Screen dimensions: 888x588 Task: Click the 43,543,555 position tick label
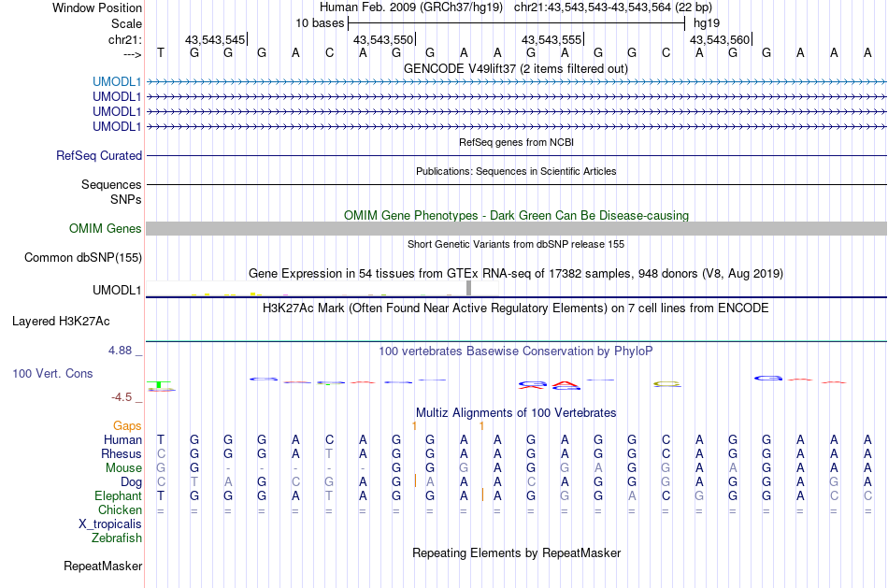tap(551, 39)
